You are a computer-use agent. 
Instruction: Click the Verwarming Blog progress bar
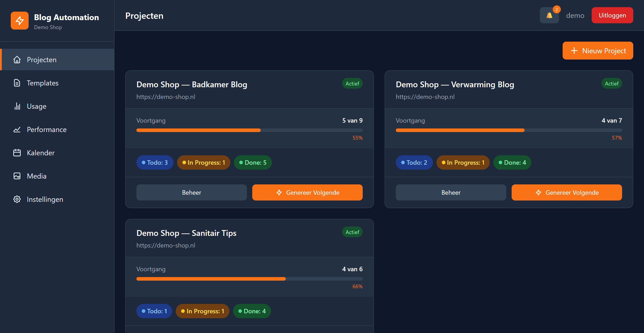[x=509, y=130]
